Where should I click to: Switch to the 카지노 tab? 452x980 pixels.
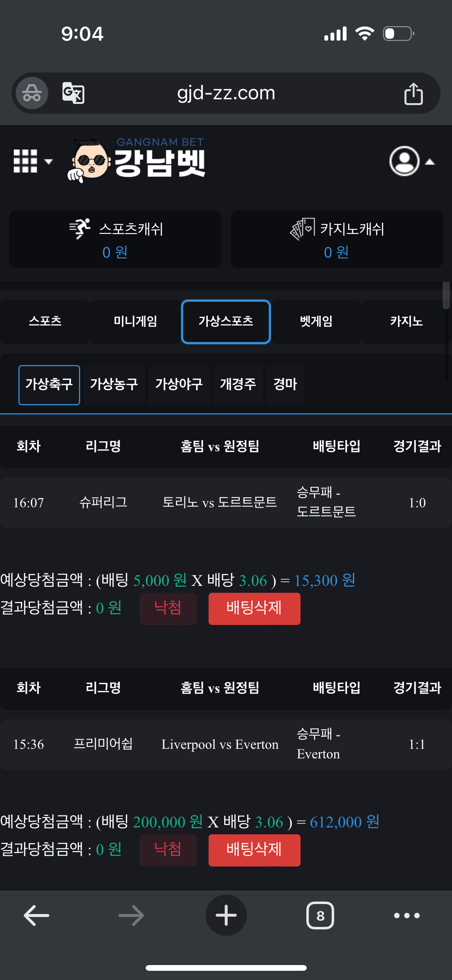click(x=406, y=321)
